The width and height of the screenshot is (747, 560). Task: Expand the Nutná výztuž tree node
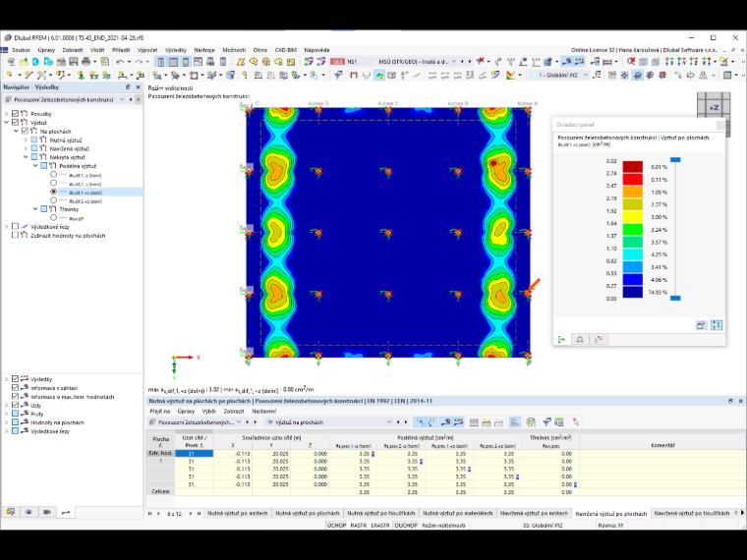[26, 140]
